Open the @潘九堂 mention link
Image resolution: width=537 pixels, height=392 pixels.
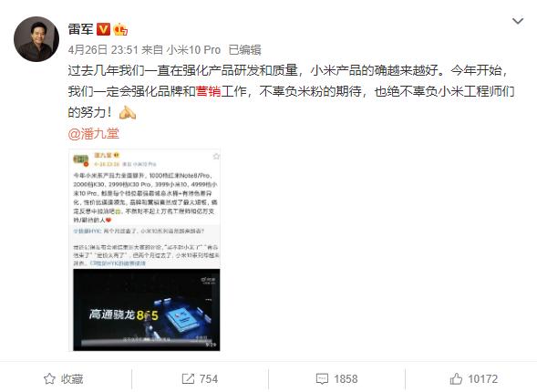pos(94,133)
